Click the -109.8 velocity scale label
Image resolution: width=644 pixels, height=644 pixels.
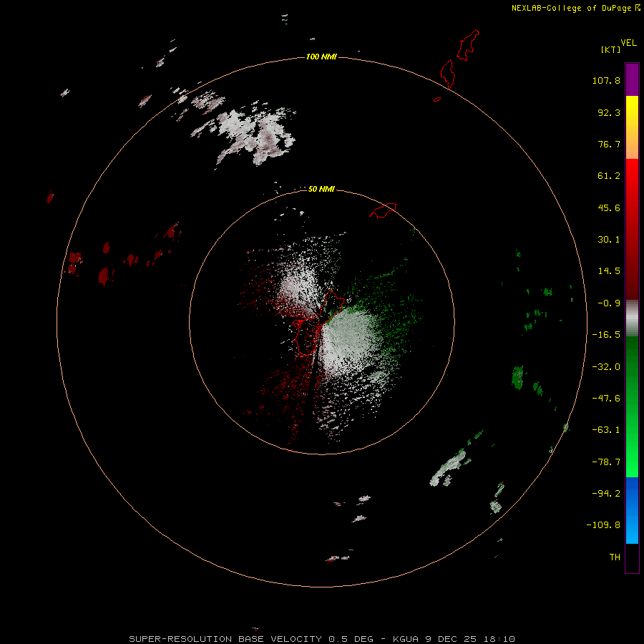pos(604,525)
